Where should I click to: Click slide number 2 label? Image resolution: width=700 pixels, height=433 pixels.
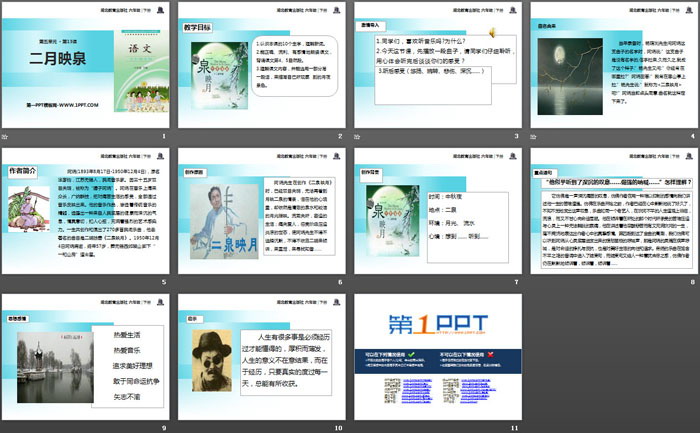340,136
